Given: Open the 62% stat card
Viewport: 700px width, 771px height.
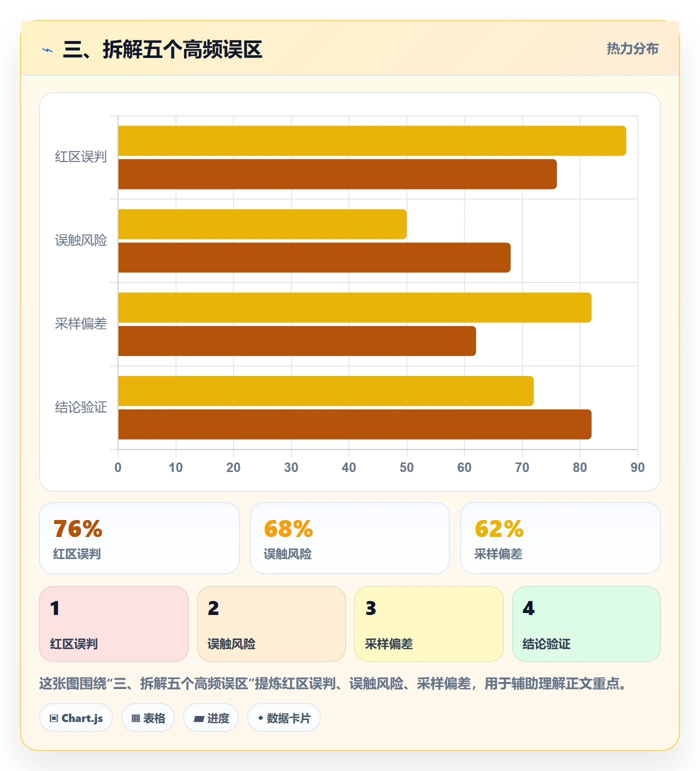Looking at the screenshot, I should coord(560,538).
